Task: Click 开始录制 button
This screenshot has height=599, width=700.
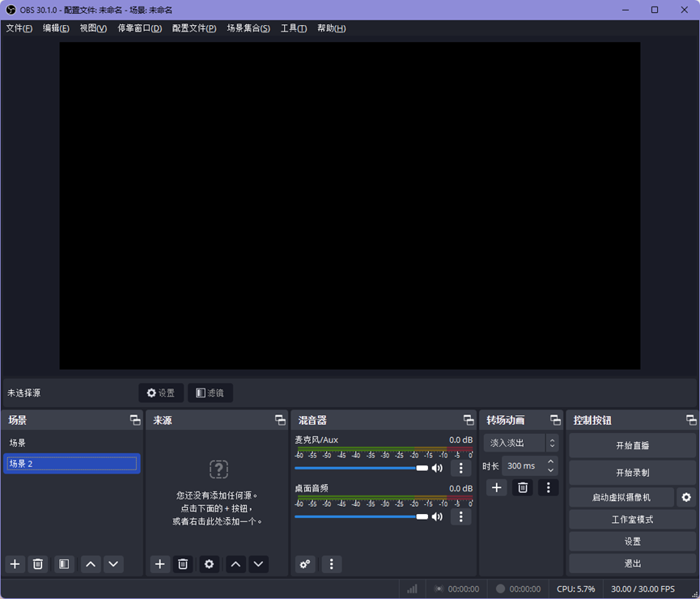Action: 632,473
